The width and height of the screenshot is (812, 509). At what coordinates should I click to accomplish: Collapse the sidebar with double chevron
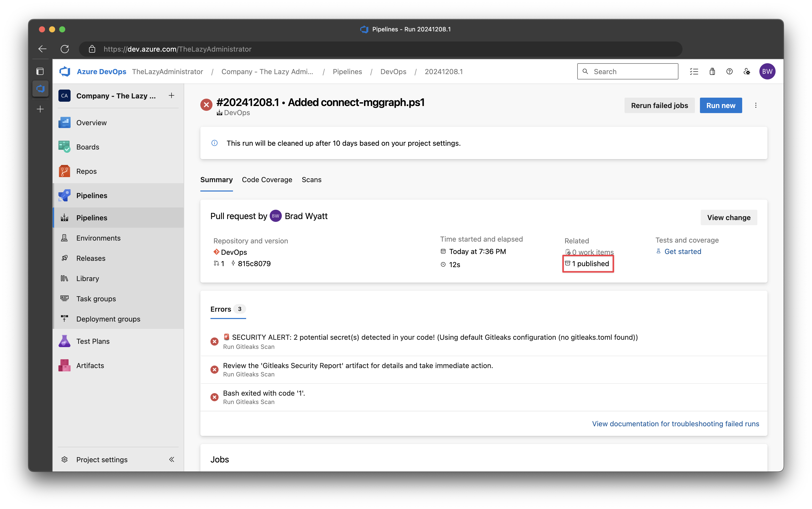coord(172,459)
